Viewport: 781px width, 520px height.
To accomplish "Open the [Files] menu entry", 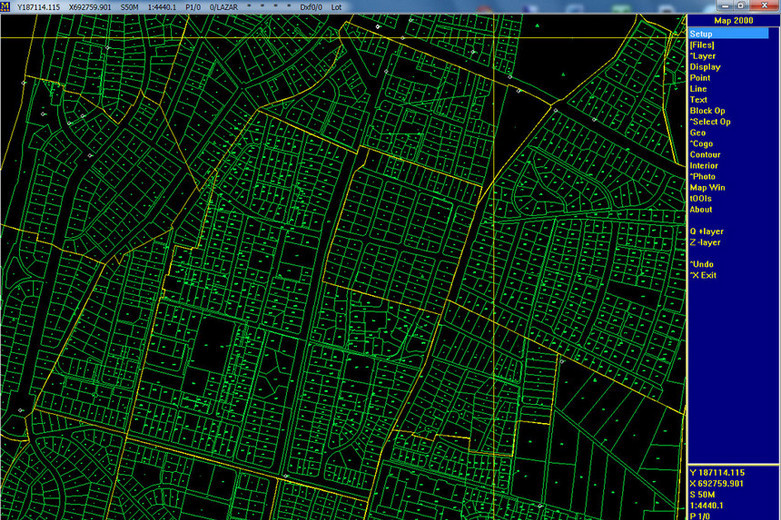I will tap(702, 45).
